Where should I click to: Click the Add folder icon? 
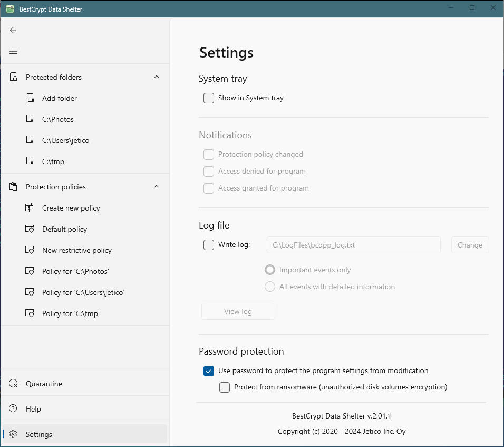point(30,98)
